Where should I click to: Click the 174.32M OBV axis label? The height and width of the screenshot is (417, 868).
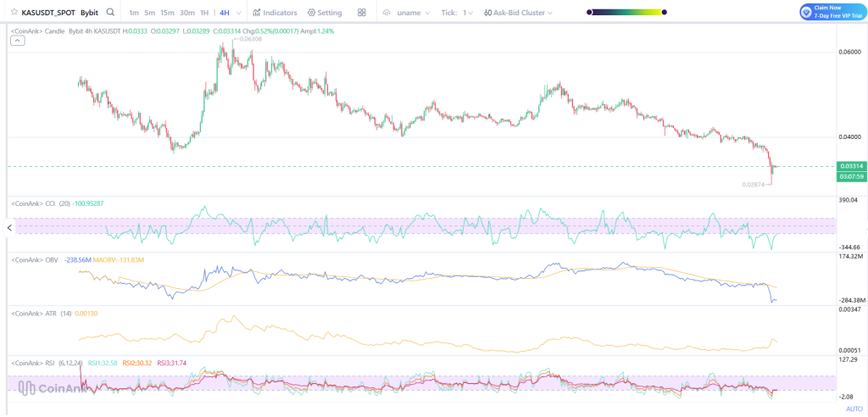[851, 257]
